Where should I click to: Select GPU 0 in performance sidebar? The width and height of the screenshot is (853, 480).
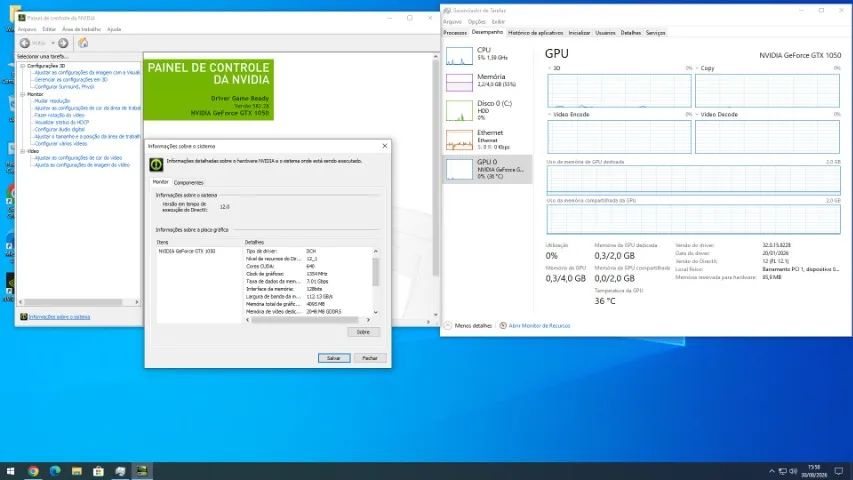[x=487, y=169]
